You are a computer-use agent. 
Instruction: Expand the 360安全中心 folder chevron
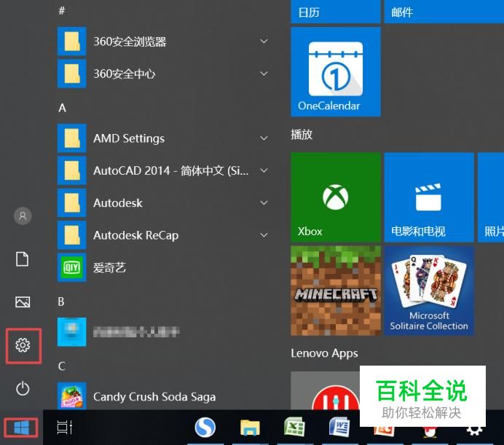tap(264, 74)
